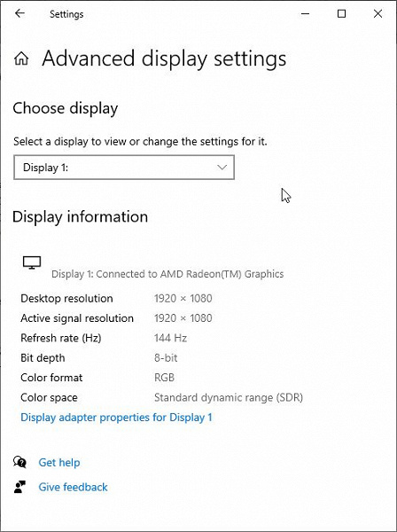
Task: Click the Give feedback person icon
Action: [x=19, y=487]
